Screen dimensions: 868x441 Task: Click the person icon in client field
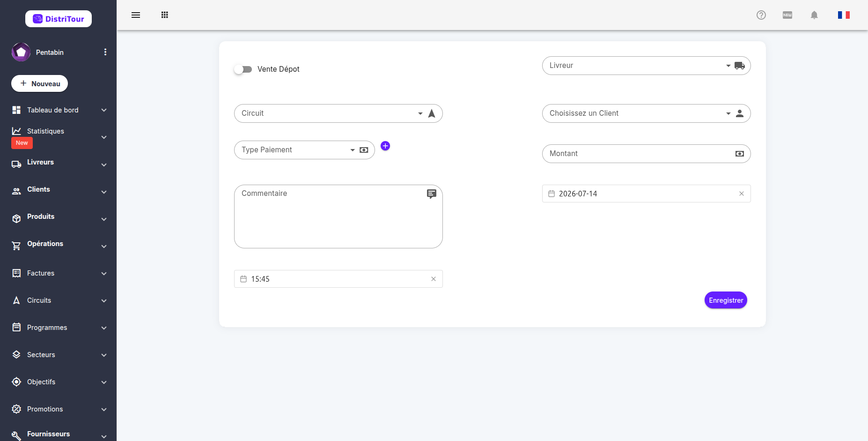click(740, 113)
